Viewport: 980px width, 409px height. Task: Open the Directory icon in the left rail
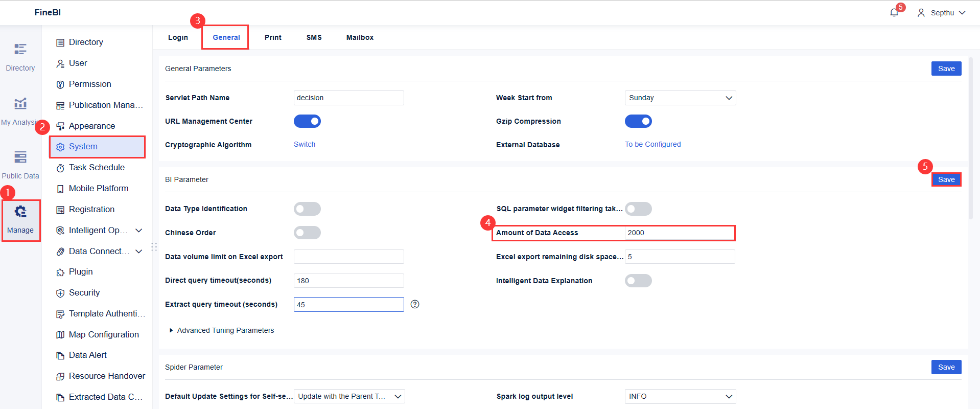tap(20, 49)
